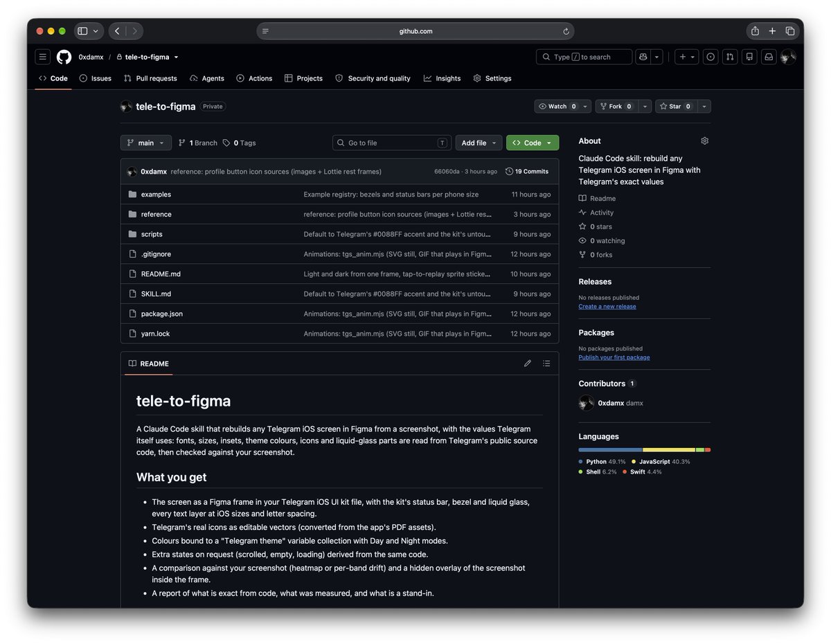Open contributor 0xdamx profile
831x644 pixels.
(x=611, y=403)
